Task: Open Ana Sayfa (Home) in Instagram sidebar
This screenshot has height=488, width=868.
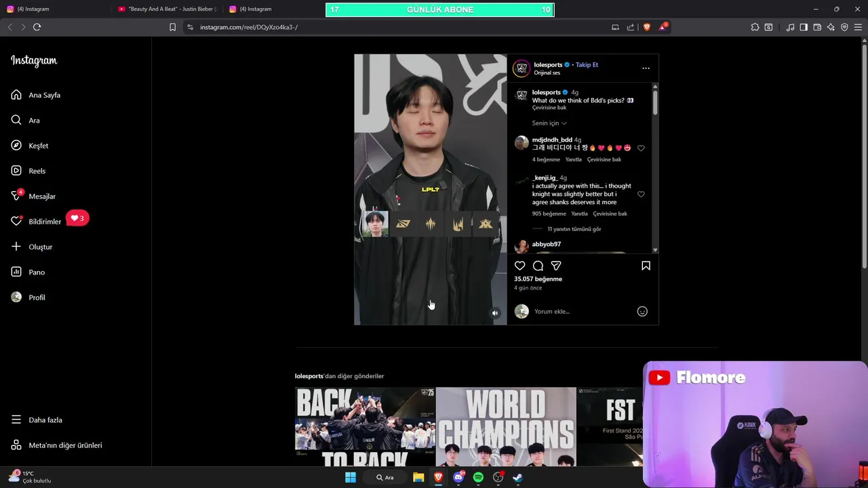Action: [36, 95]
